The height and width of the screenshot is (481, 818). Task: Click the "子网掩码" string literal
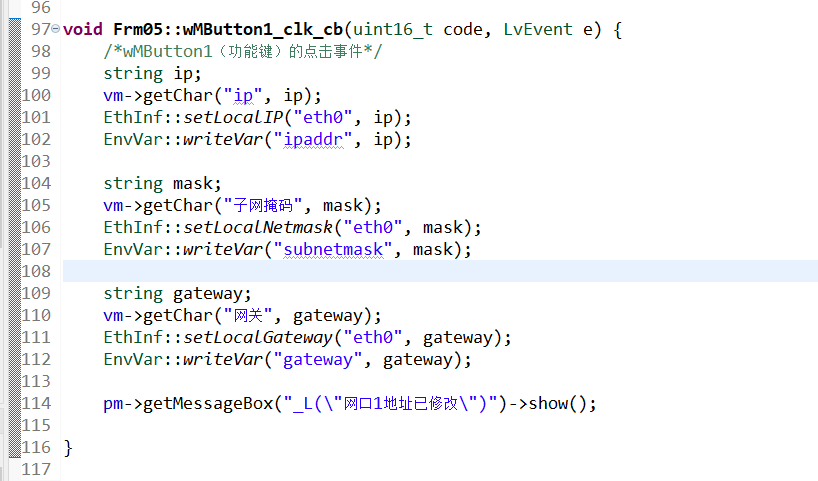coord(263,206)
